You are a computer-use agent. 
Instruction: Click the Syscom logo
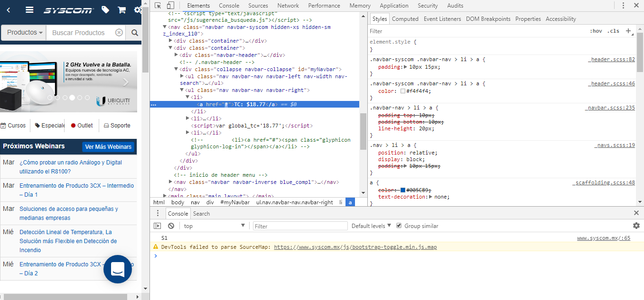pyautogui.click(x=69, y=10)
